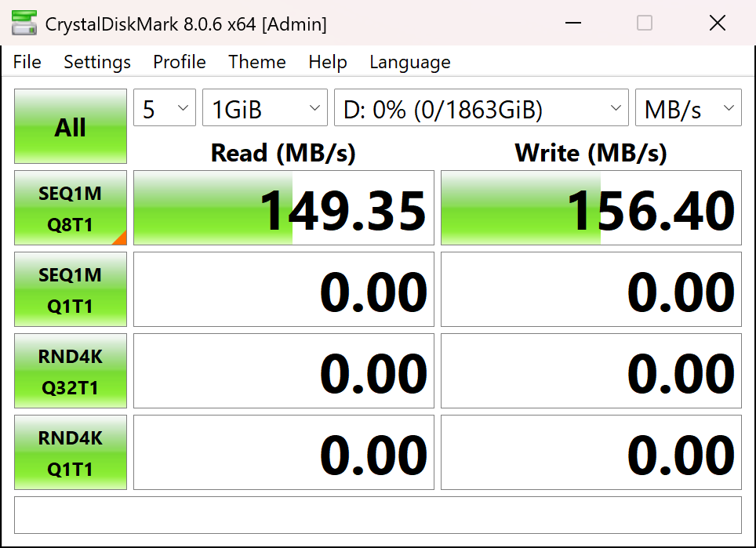
Task: Click the comment field at the bottom
Action: click(x=378, y=515)
